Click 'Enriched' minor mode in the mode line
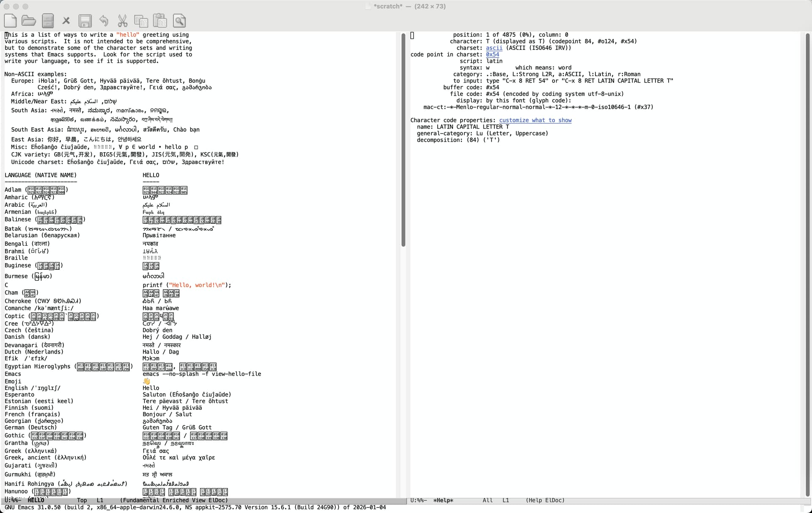The image size is (812, 513). tap(176, 500)
